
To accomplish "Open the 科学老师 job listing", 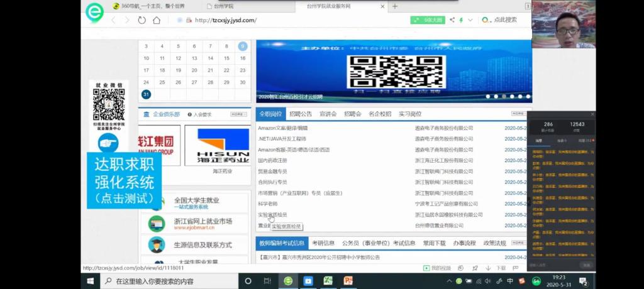I will coord(267,204).
